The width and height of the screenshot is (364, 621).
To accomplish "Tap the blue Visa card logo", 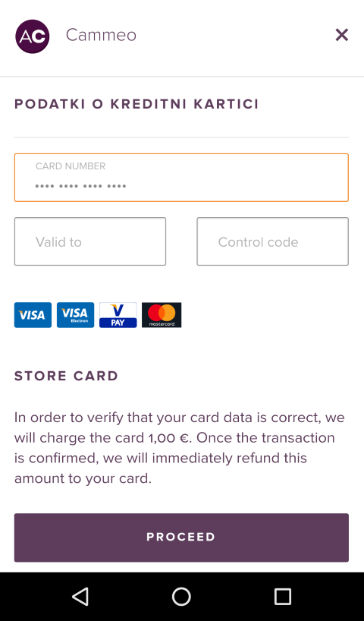I will click(x=33, y=315).
